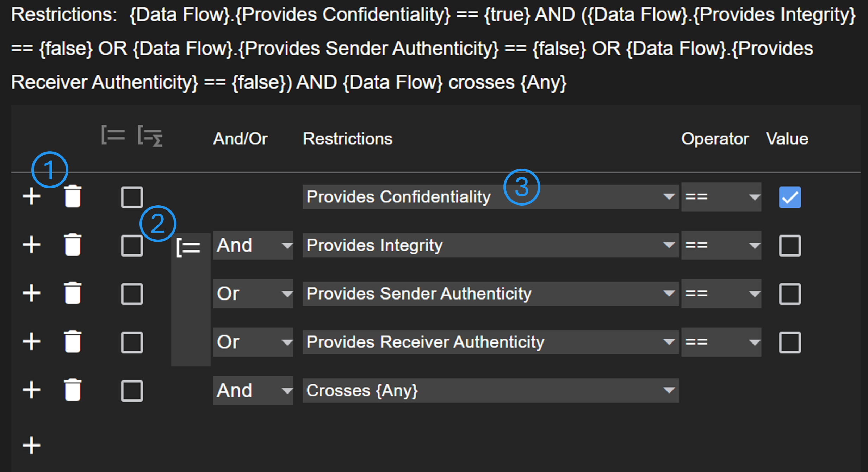Viewport: 868px width, 472px height.
Task: Check the Provides Receiver Authenticity value checkbox
Action: 790,342
